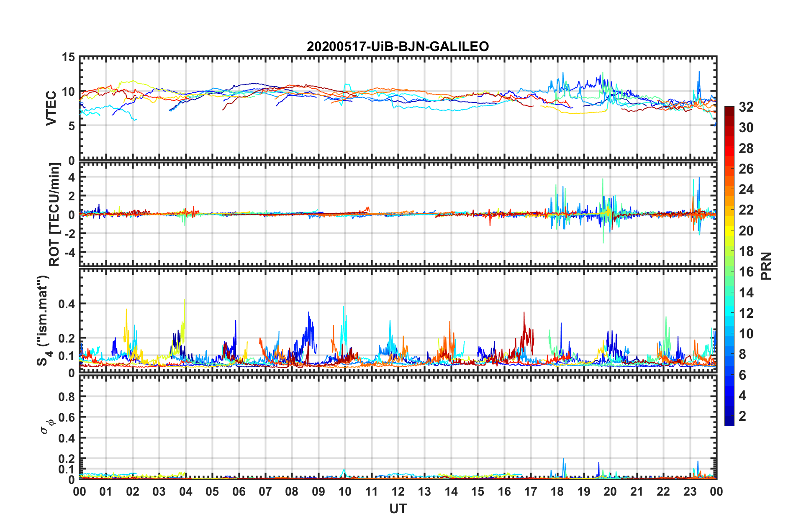The height and width of the screenshot is (532, 796).
Task: Click UT time tick 05
Action: (x=212, y=491)
